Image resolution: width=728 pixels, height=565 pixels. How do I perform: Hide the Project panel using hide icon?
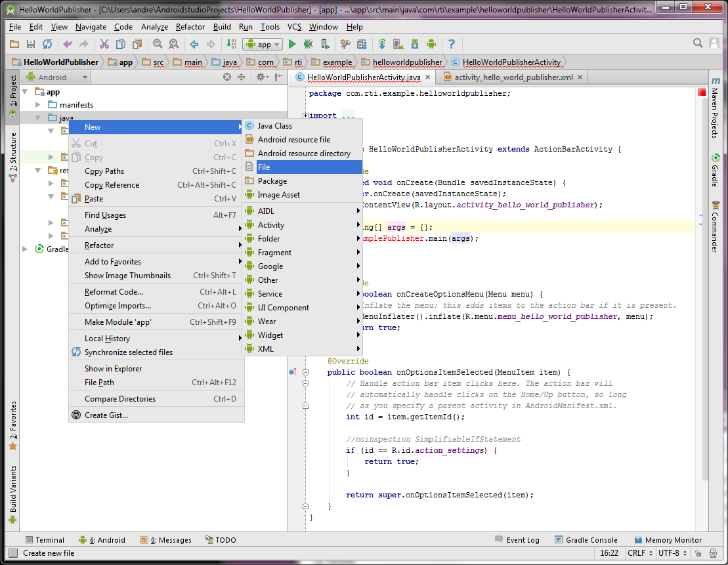click(278, 77)
